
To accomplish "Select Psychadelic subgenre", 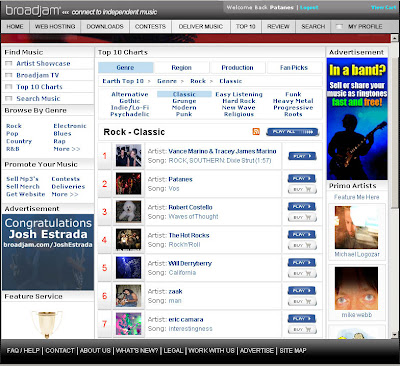I will point(130,114).
